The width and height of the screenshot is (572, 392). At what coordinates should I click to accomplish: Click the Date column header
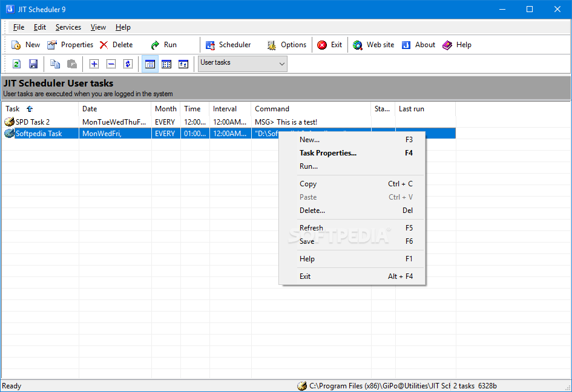coord(115,109)
